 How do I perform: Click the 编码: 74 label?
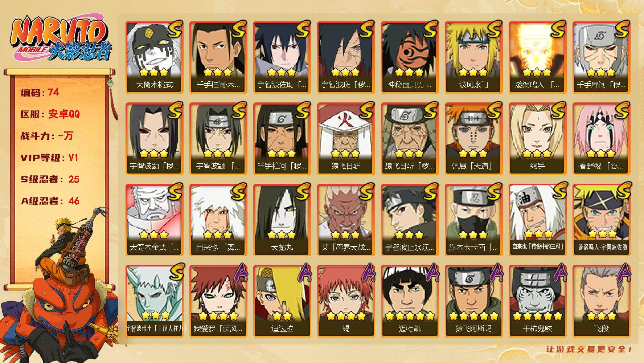[40, 93]
